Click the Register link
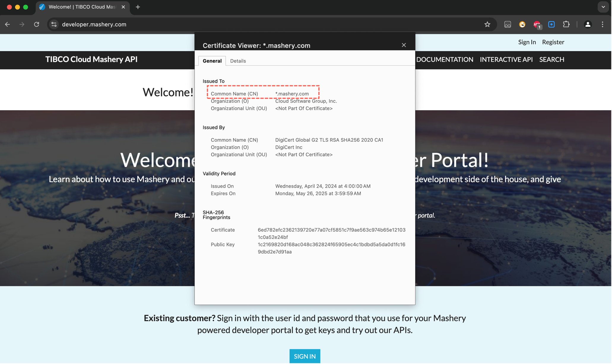This screenshot has width=612, height=364. (553, 42)
